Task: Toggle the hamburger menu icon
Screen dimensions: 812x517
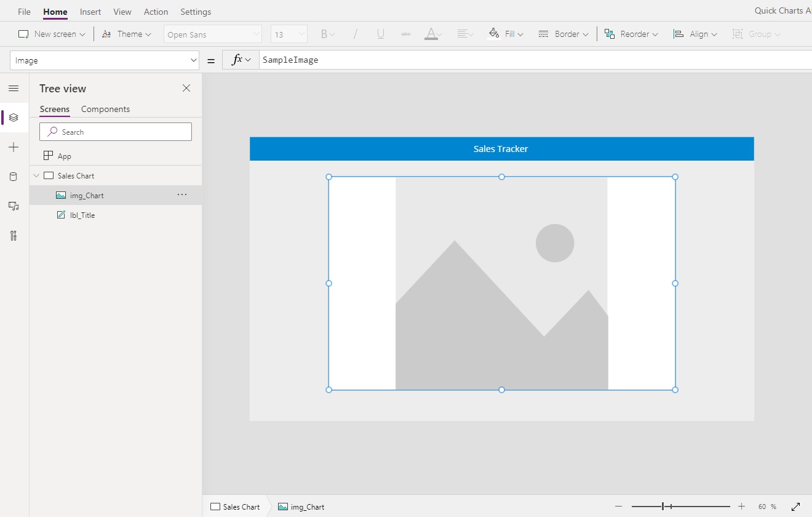Action: (x=14, y=89)
